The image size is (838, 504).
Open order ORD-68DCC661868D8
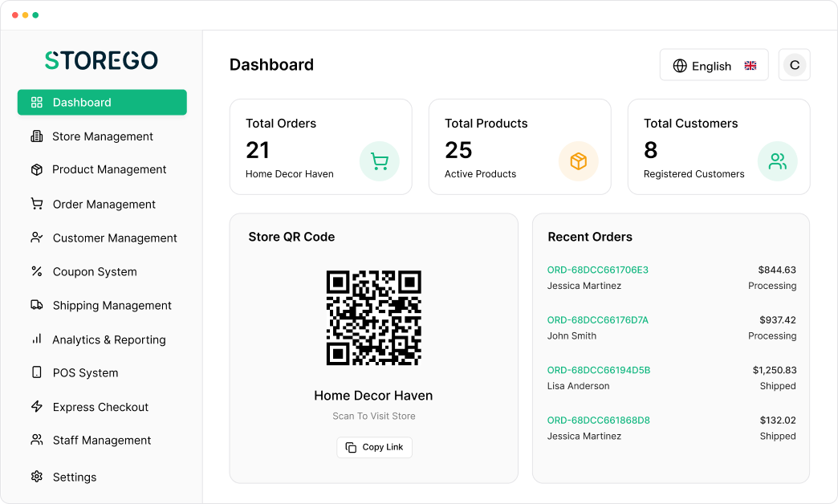click(599, 420)
